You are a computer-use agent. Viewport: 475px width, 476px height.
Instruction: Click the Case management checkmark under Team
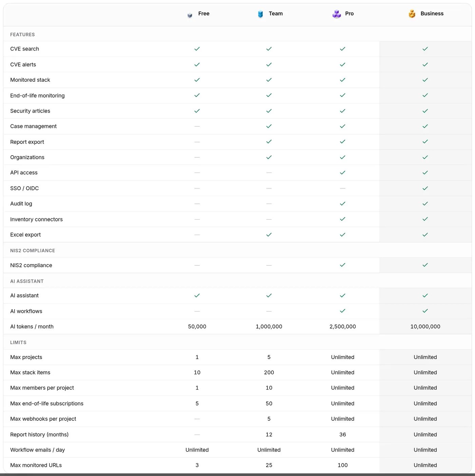pyautogui.click(x=269, y=126)
